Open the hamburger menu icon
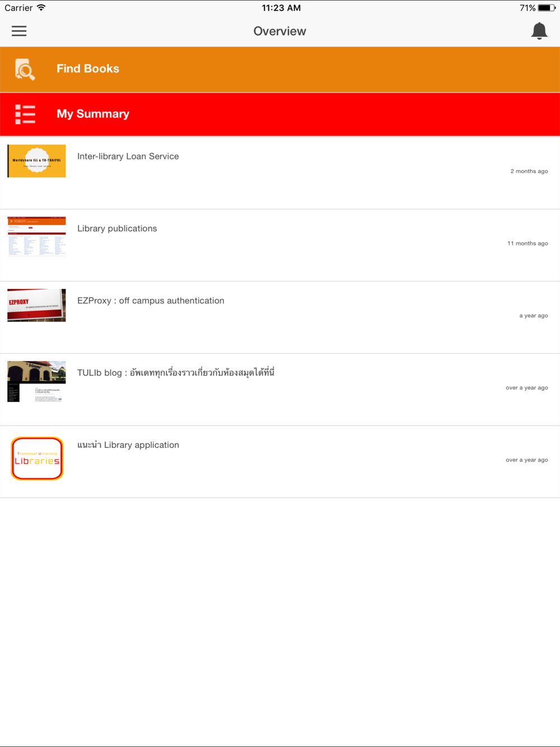 tap(19, 31)
